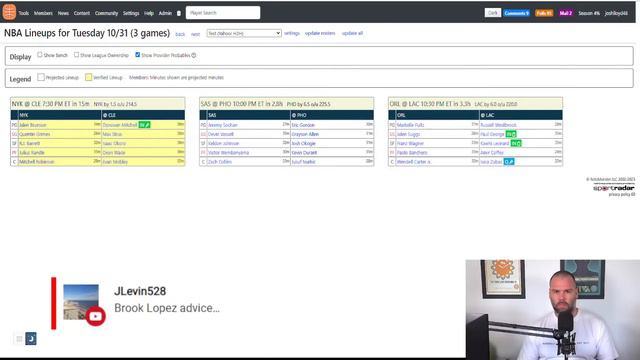Open the Community menu
640x360 pixels.
click(106, 13)
